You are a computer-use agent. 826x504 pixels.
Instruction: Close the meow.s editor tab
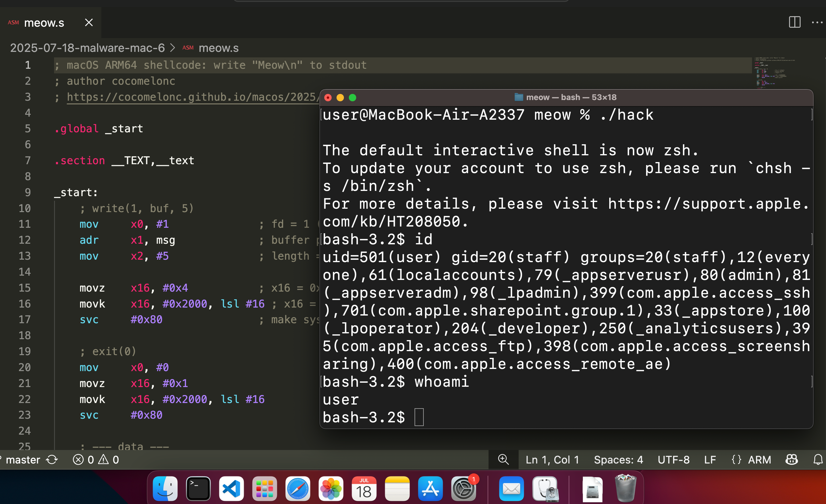89,22
